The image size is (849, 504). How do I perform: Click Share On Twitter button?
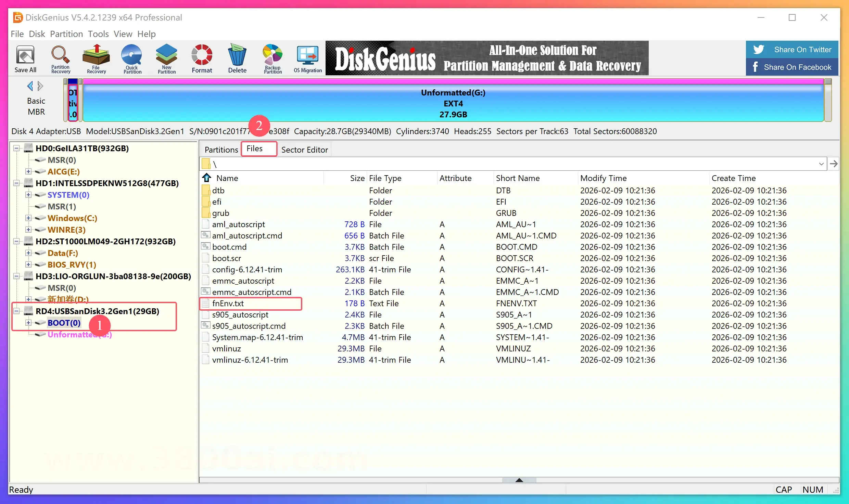792,50
